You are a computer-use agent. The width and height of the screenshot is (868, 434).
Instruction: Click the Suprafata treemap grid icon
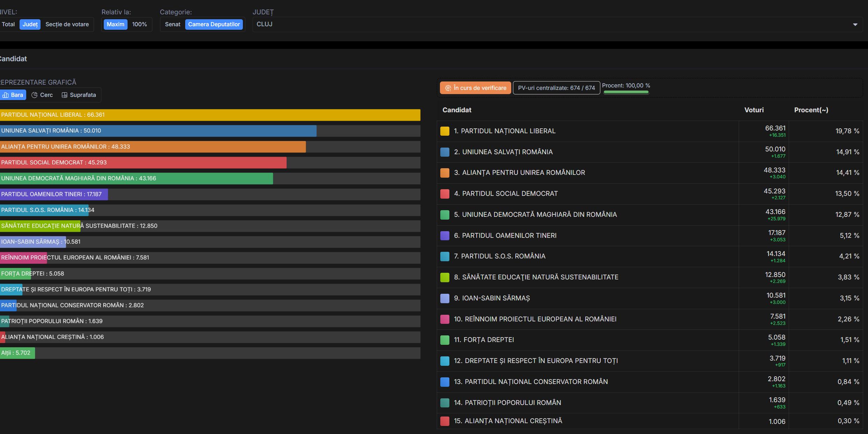click(x=64, y=95)
